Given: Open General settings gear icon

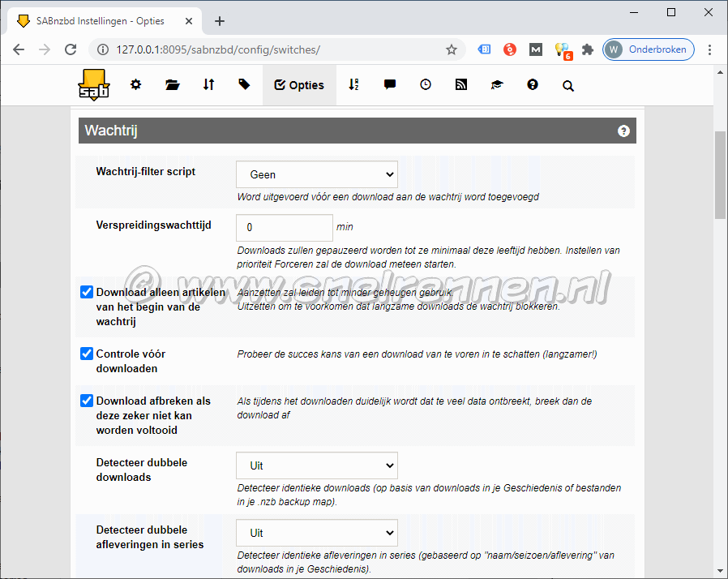Looking at the screenshot, I should pos(135,84).
